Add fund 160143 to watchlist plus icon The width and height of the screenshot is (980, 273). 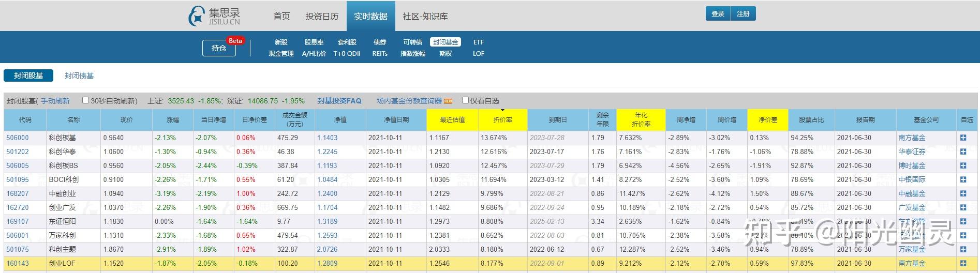coord(963,264)
